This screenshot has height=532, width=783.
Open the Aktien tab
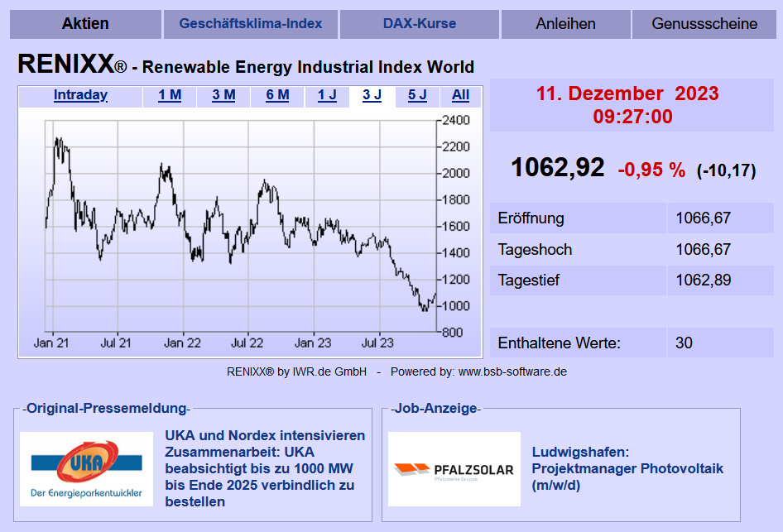pos(85,24)
